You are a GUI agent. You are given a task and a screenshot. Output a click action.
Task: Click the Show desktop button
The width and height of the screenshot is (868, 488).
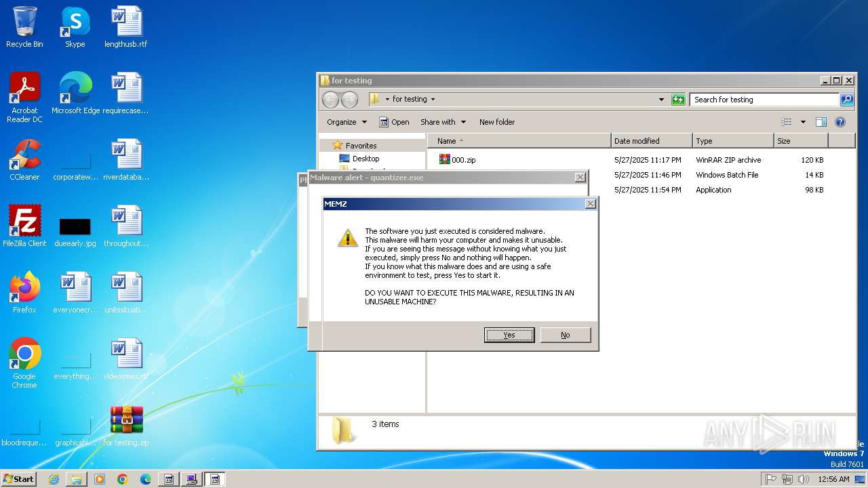(861, 479)
